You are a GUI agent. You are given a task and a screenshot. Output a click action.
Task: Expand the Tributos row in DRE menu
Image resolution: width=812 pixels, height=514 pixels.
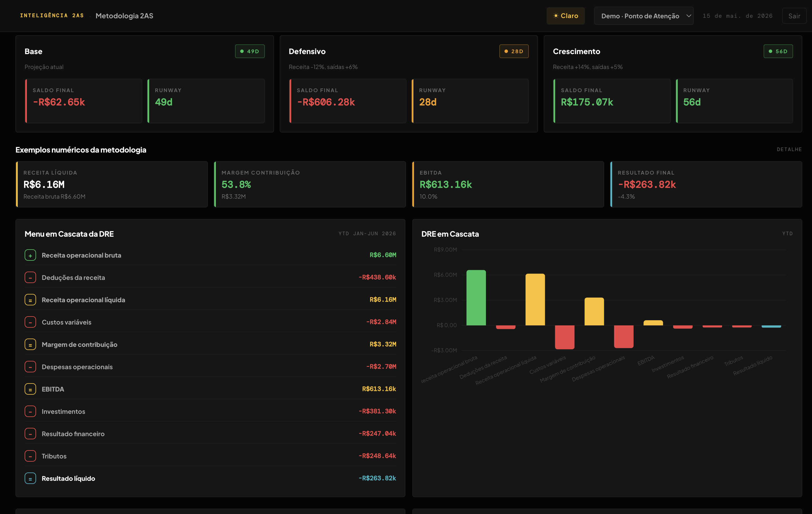[210, 456]
